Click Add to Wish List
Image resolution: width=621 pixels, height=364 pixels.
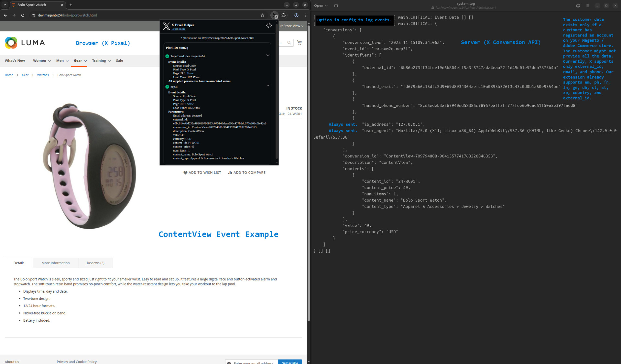[x=202, y=173]
